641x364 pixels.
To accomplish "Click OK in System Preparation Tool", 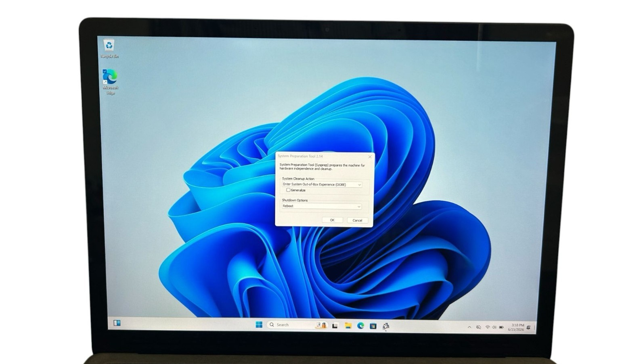I will [332, 220].
